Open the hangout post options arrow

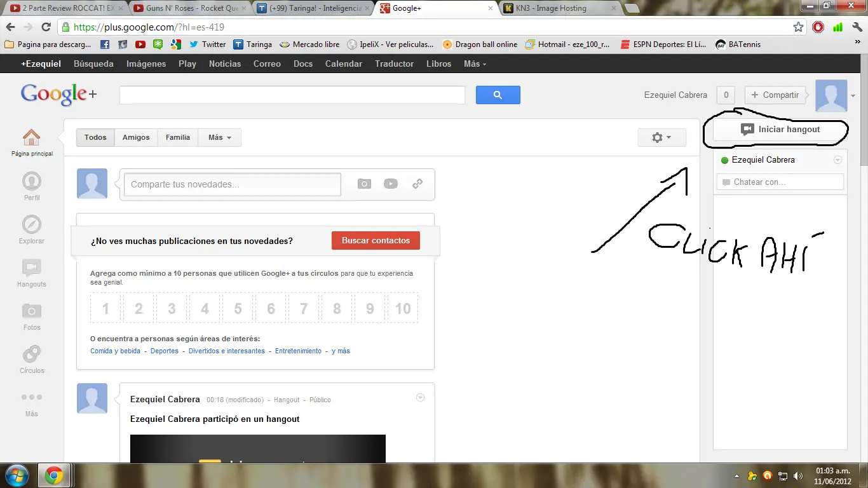(420, 398)
